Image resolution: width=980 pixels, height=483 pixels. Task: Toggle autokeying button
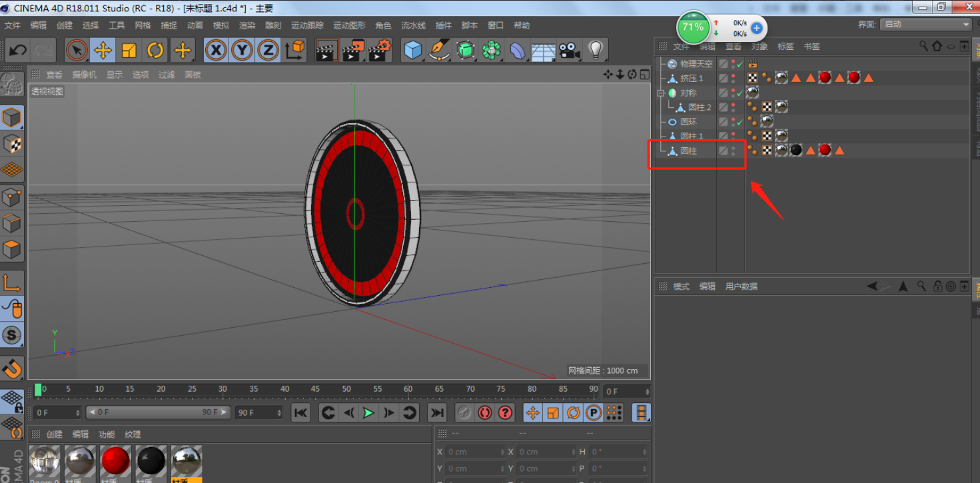pos(485,413)
